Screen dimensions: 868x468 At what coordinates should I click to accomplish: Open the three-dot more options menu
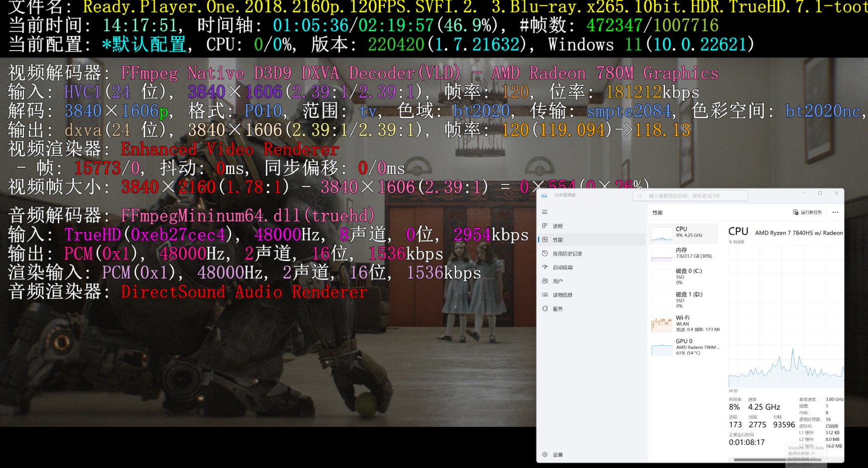(835, 212)
